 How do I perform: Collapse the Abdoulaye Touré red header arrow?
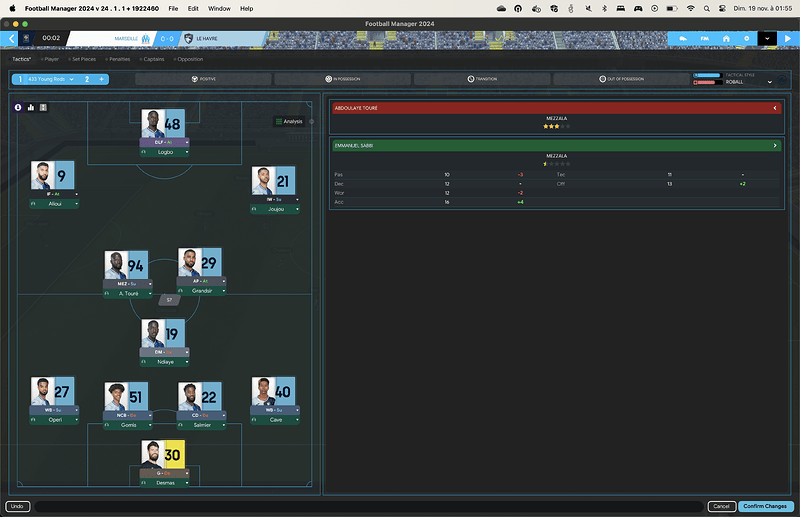pyautogui.click(x=774, y=108)
